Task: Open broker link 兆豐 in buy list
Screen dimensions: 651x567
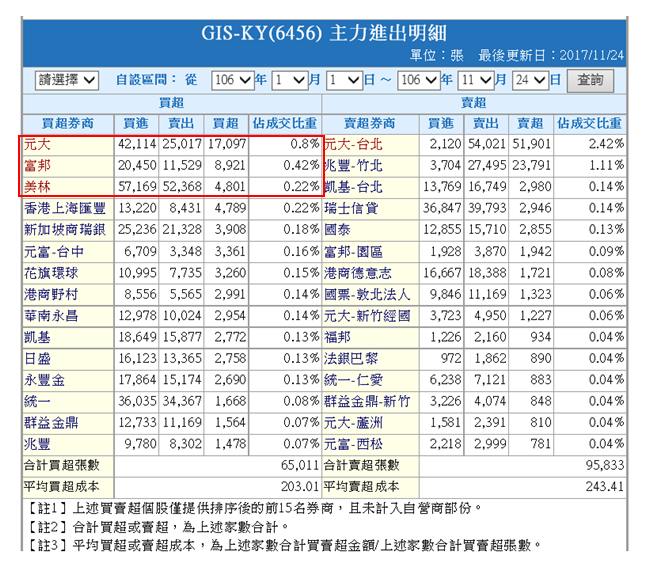Action: coord(37,444)
